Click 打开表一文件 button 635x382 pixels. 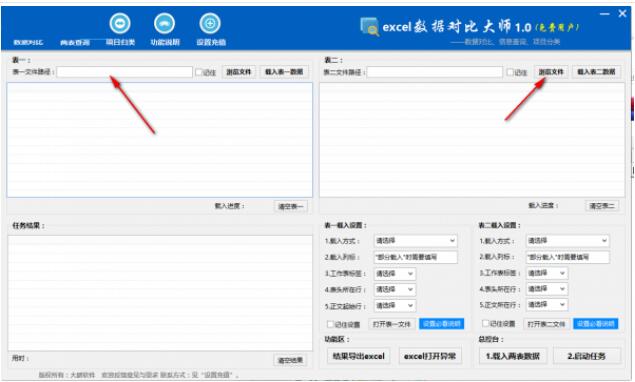click(x=392, y=324)
